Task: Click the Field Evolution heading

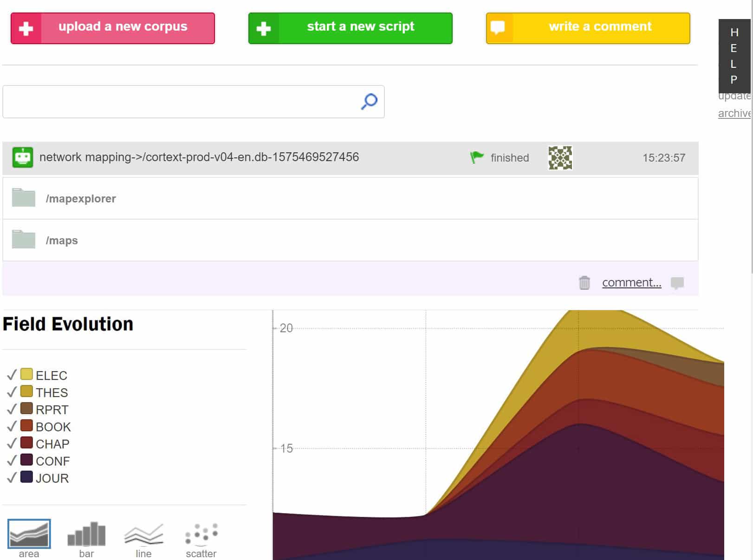Action: coord(68,324)
